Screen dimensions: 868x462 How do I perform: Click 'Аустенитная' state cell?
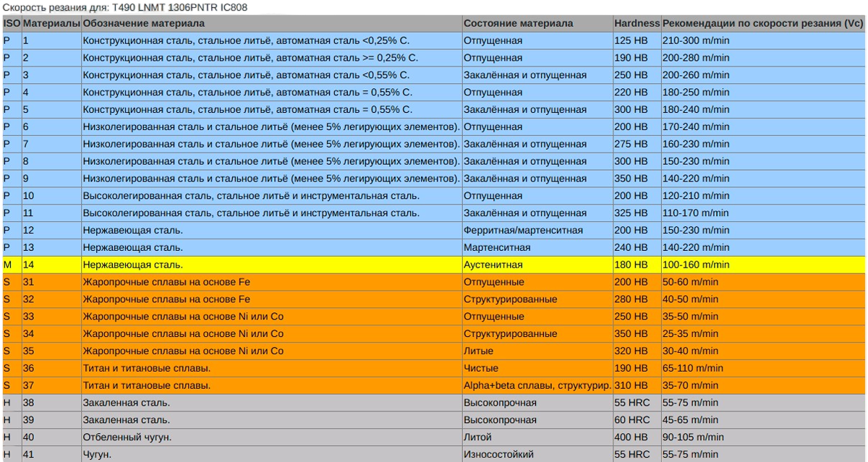(x=537, y=265)
